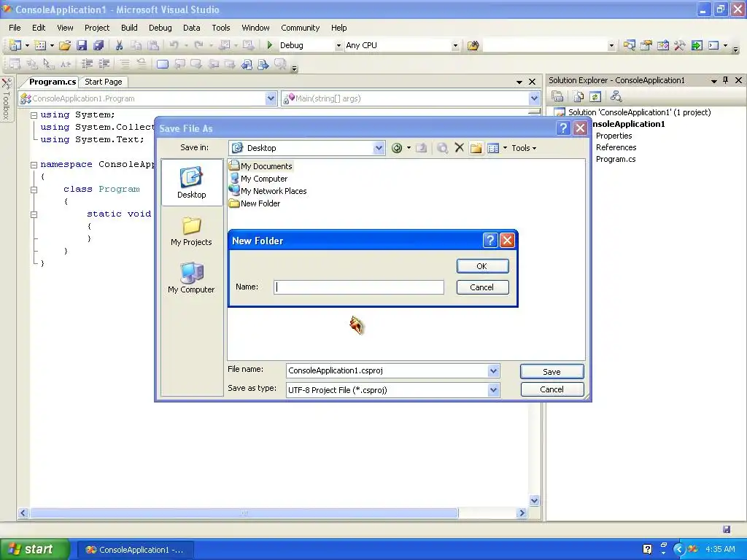Open the Build menu
747x560 pixels.
tap(129, 28)
